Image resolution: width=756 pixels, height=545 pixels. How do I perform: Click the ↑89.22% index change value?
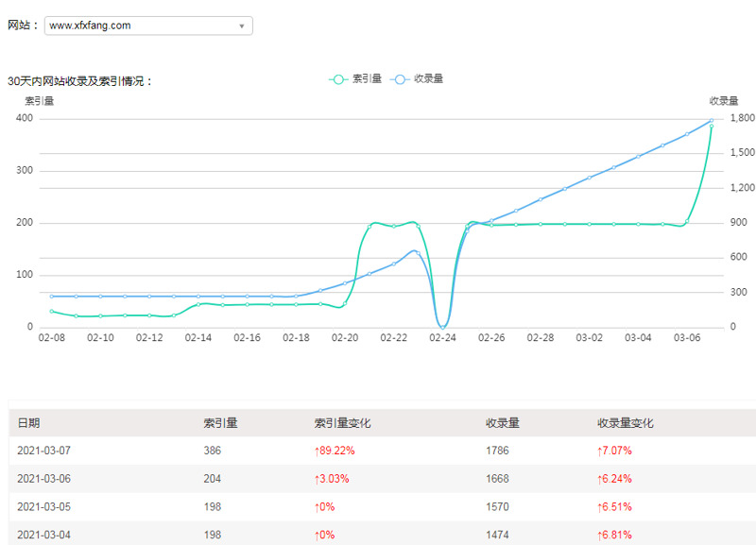coord(335,451)
